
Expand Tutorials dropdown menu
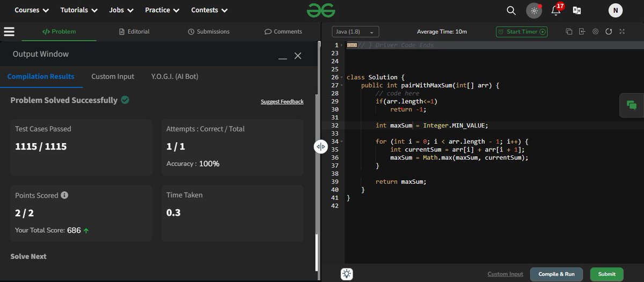79,10
